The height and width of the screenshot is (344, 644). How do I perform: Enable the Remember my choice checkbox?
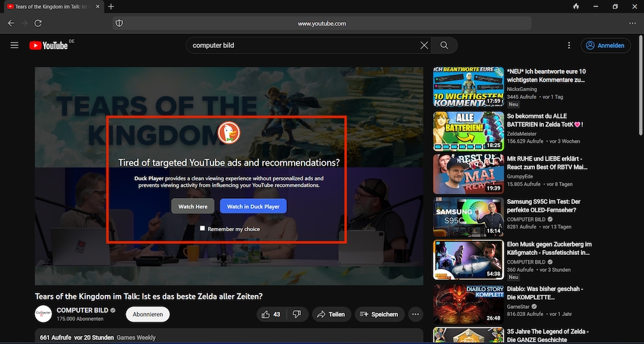click(x=202, y=228)
